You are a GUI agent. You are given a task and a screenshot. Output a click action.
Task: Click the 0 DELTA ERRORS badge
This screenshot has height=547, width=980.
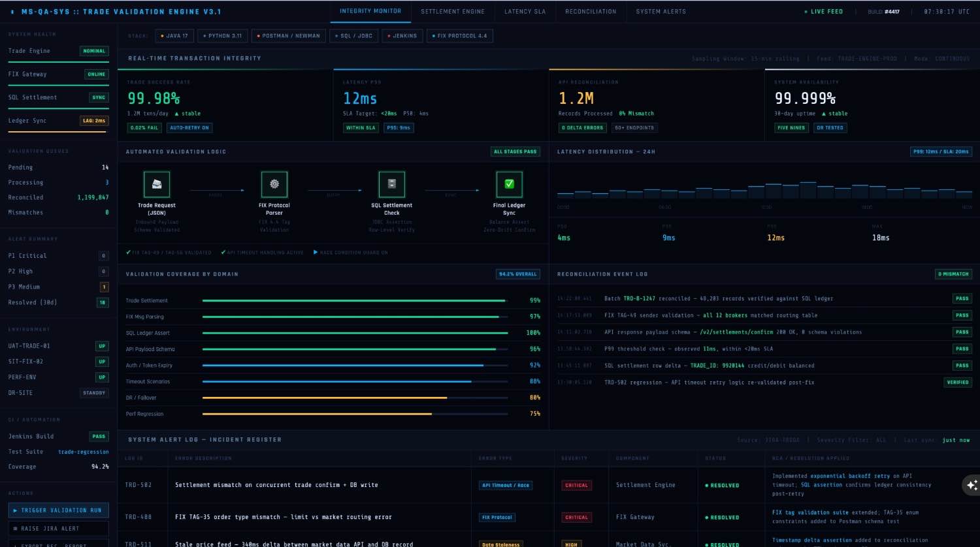[x=583, y=128]
